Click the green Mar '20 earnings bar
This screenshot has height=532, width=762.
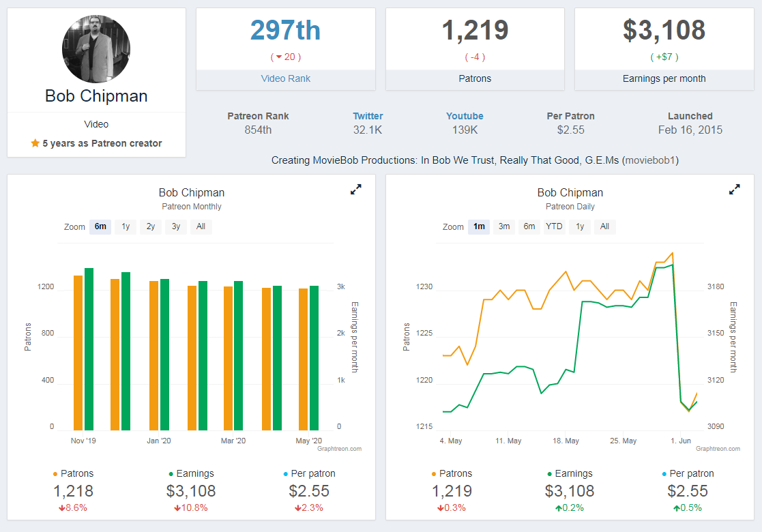pos(239,355)
